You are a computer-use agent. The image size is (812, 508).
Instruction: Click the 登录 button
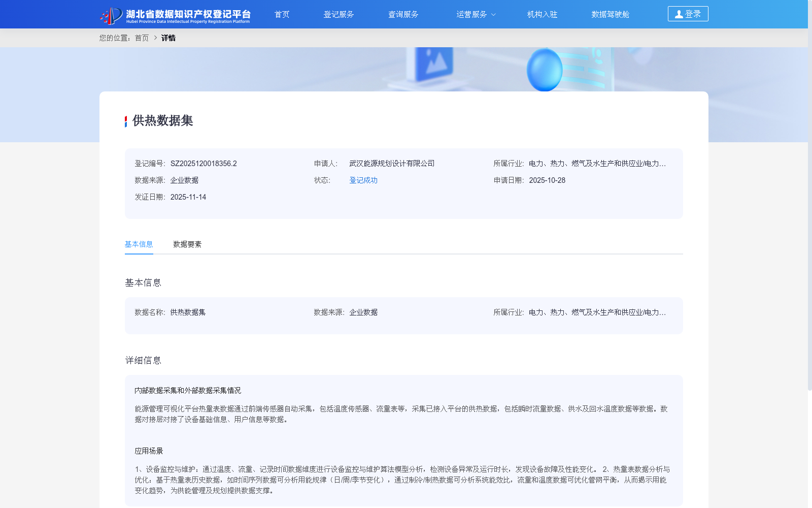pyautogui.click(x=688, y=14)
